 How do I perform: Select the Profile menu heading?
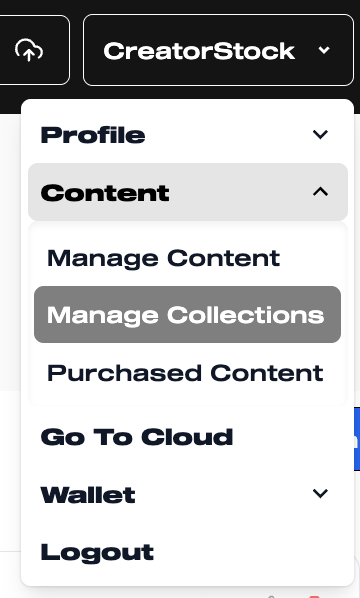93,135
